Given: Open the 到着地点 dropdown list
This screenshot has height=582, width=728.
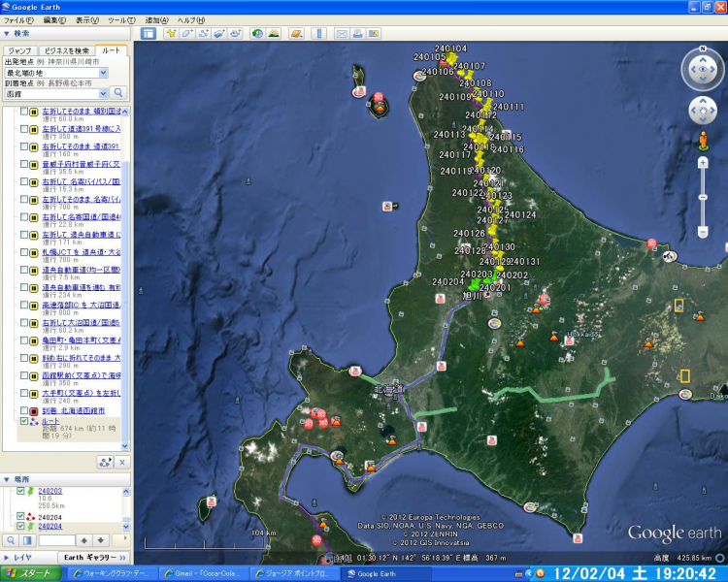Looking at the screenshot, I should point(103,94).
